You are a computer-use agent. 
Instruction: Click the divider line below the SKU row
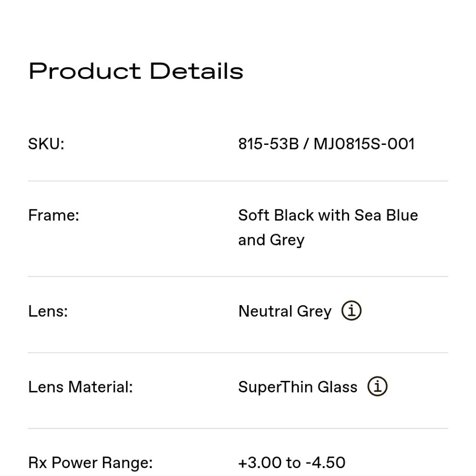(238, 181)
